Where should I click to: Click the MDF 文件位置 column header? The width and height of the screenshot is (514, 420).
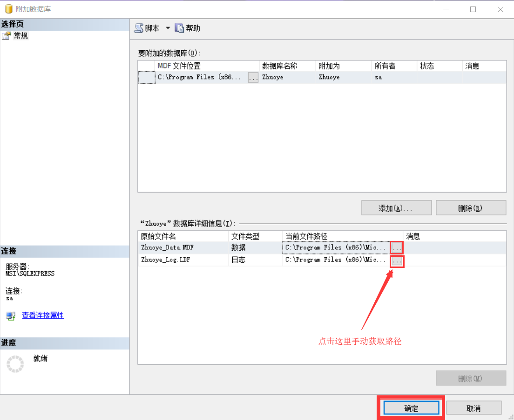coord(207,66)
